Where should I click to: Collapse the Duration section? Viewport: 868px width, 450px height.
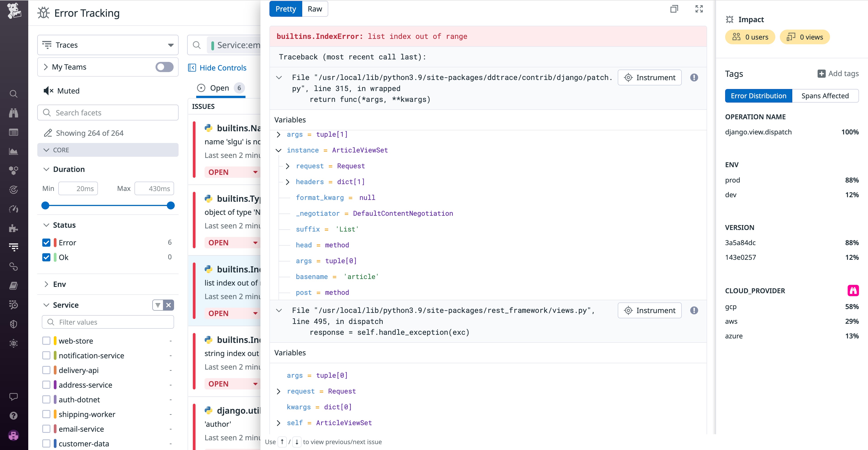point(47,169)
